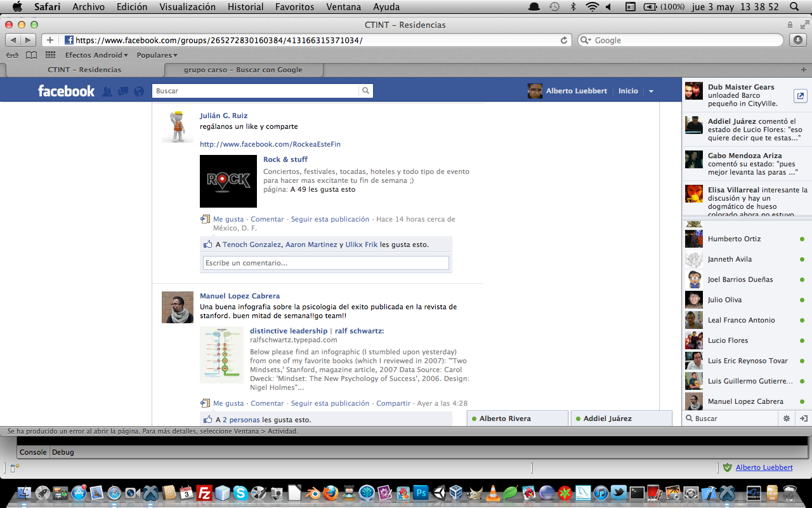812x508 pixels.
Task: Open the Top Sites grid icon
Action: [50, 55]
